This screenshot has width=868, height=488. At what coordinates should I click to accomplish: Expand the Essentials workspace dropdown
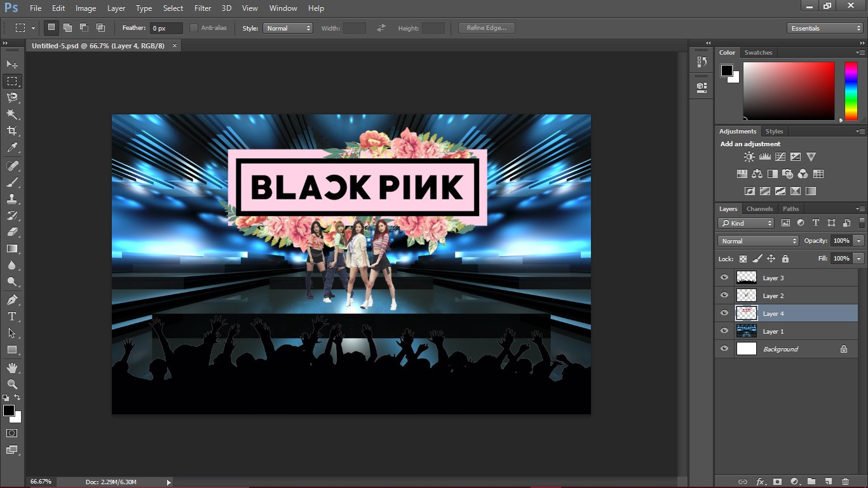(825, 28)
